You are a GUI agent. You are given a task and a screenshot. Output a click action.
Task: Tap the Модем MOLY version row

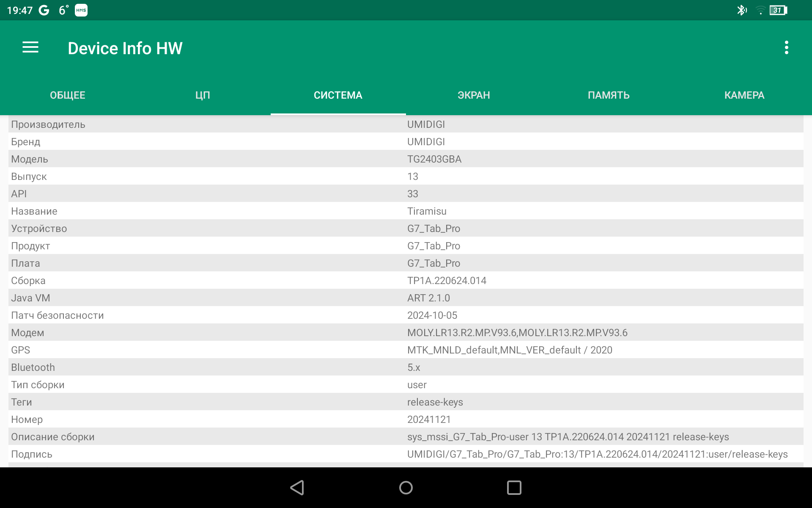(x=406, y=333)
